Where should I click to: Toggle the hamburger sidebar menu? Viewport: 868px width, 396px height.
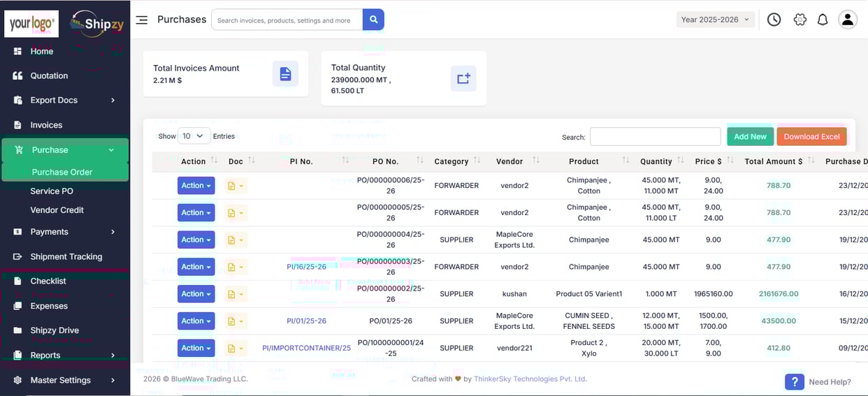click(141, 20)
